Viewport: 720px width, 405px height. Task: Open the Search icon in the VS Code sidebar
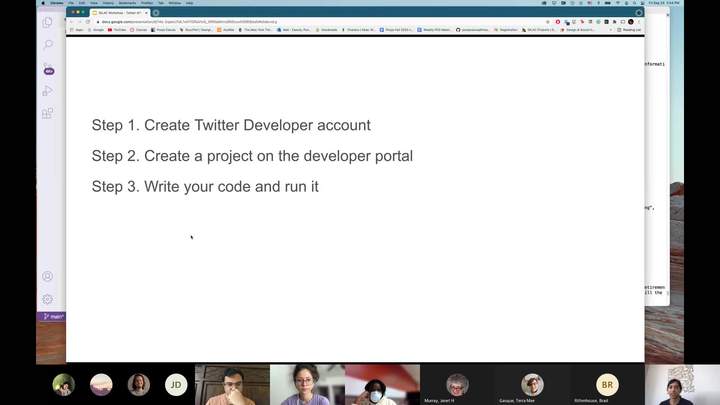coord(48,45)
